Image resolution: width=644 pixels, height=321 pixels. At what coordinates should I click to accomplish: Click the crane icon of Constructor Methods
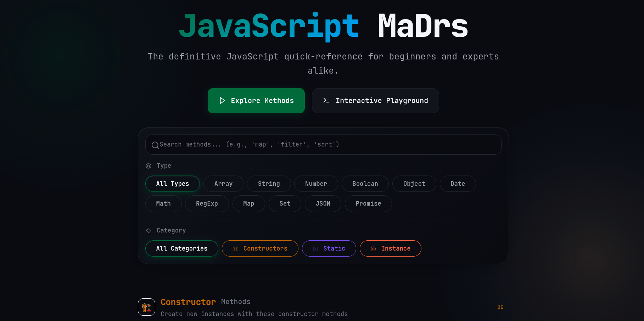tap(146, 307)
